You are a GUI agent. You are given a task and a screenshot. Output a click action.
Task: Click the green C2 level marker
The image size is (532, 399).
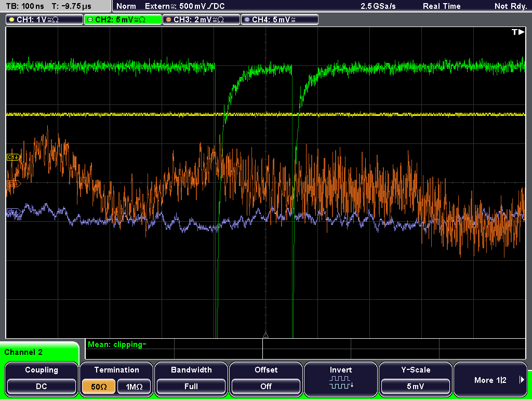tap(13, 66)
